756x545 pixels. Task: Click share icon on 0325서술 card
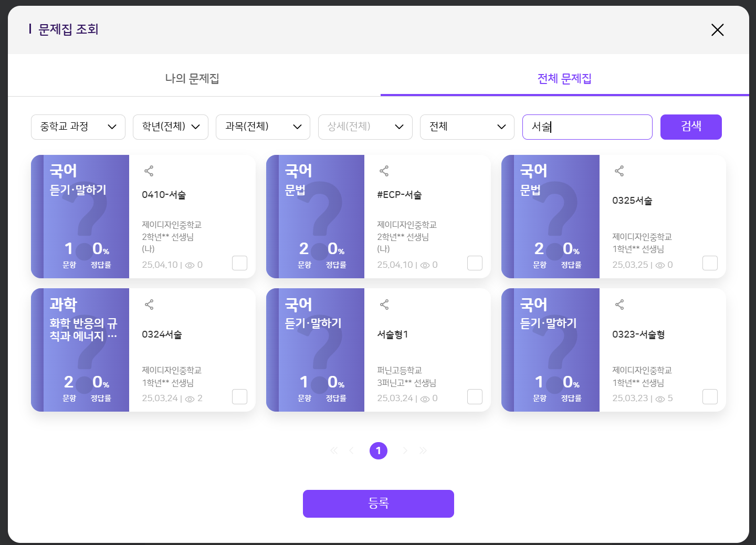click(619, 171)
